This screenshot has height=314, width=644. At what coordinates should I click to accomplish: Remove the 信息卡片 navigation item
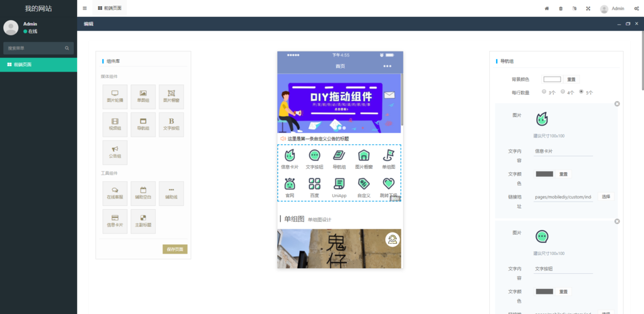[617, 104]
